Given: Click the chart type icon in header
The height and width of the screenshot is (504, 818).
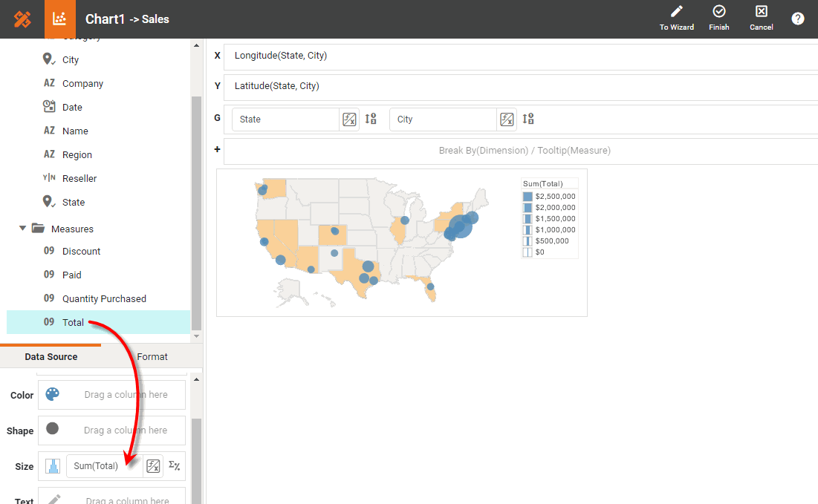Looking at the screenshot, I should click(x=60, y=19).
